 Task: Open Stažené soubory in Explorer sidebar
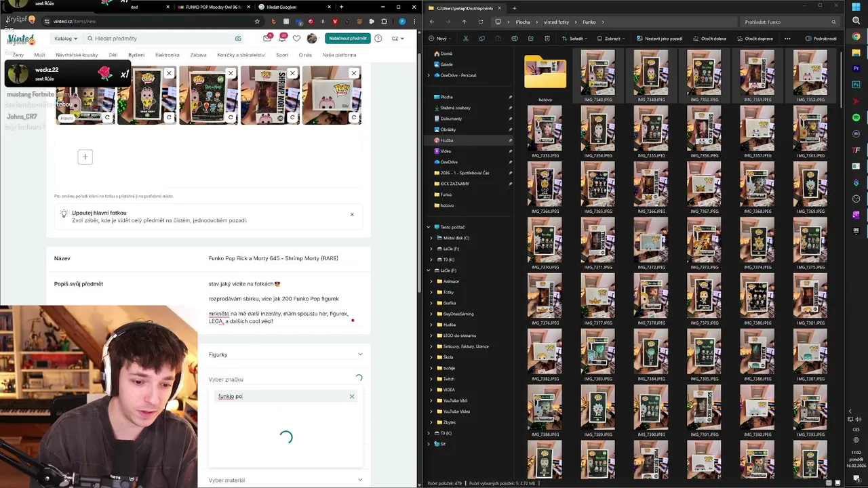(x=455, y=108)
